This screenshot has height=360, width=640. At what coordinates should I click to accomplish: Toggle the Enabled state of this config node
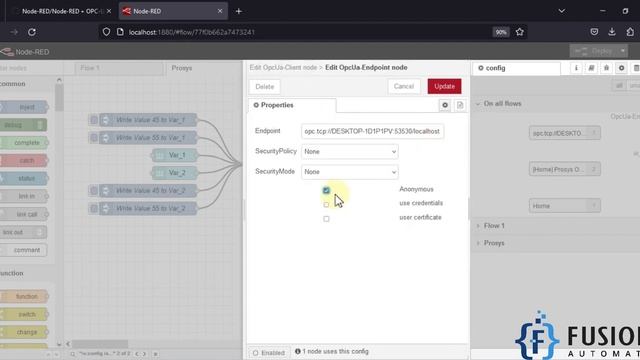[269, 353]
